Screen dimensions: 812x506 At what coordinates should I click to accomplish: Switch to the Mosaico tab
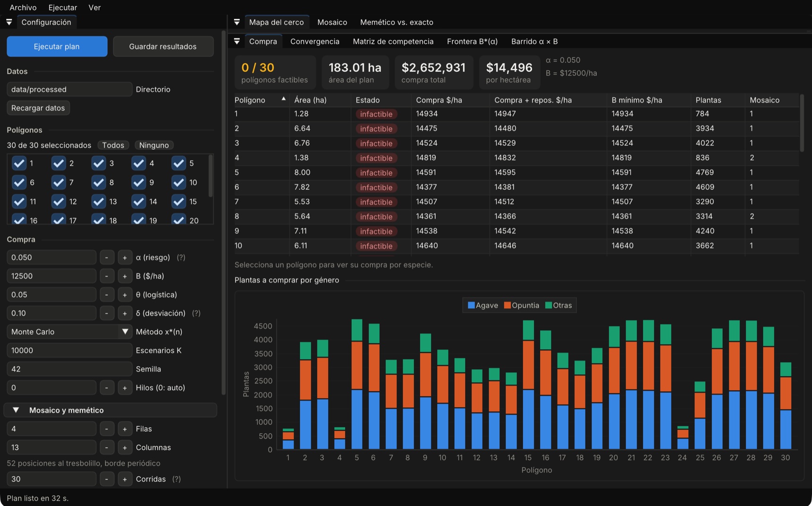[332, 22]
